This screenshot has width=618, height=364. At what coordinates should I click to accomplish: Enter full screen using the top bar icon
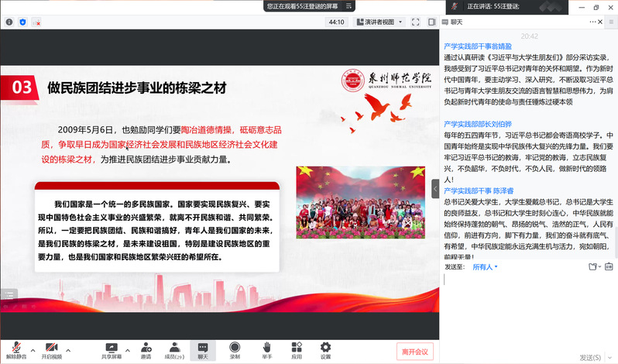click(415, 22)
